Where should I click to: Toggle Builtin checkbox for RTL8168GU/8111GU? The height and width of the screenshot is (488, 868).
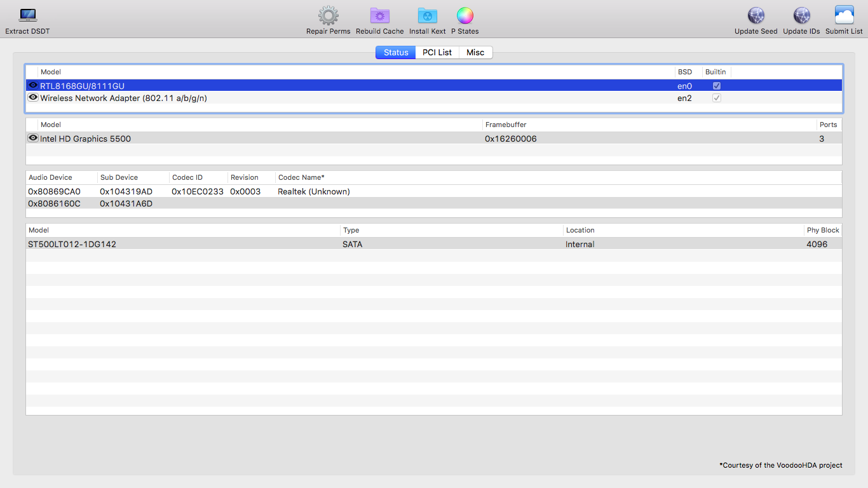coord(717,86)
